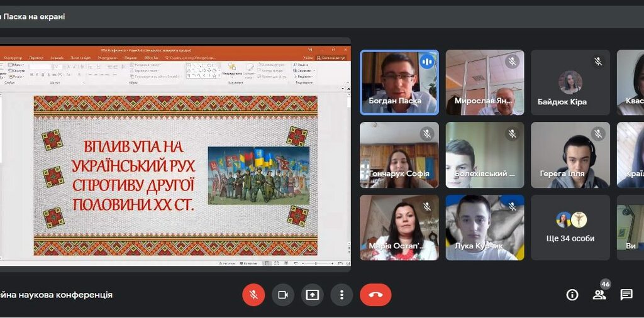
Task: Open the chat panel icon
Action: pos(626,295)
